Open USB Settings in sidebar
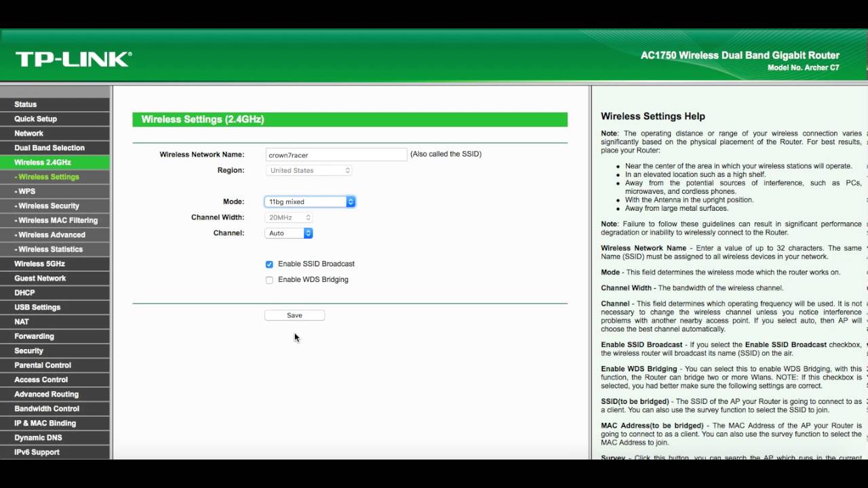868x488 pixels. tap(54, 307)
